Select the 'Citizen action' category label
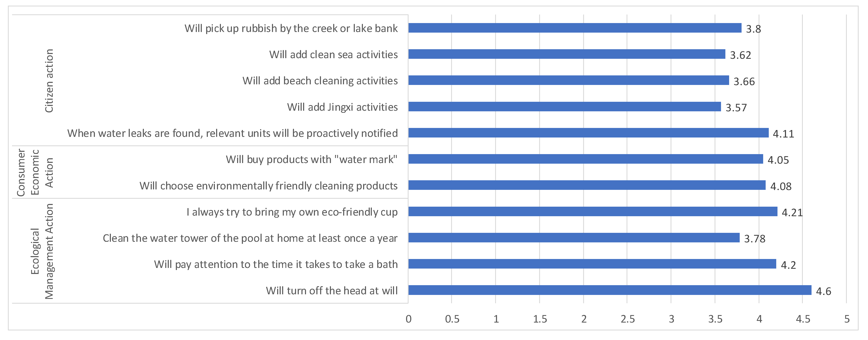The width and height of the screenshot is (868, 340). 49,81
